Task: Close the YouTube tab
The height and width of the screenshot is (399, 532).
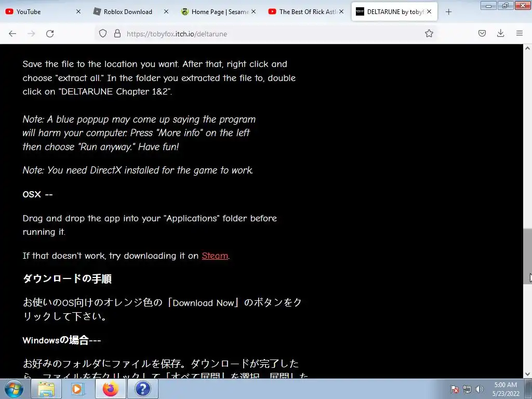Action: (x=78, y=11)
